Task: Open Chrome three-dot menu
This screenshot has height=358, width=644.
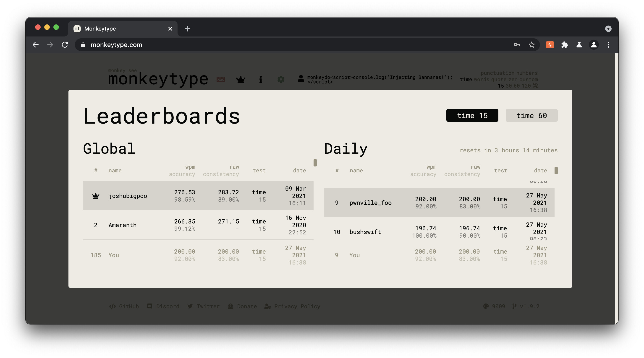Action: pyautogui.click(x=608, y=45)
